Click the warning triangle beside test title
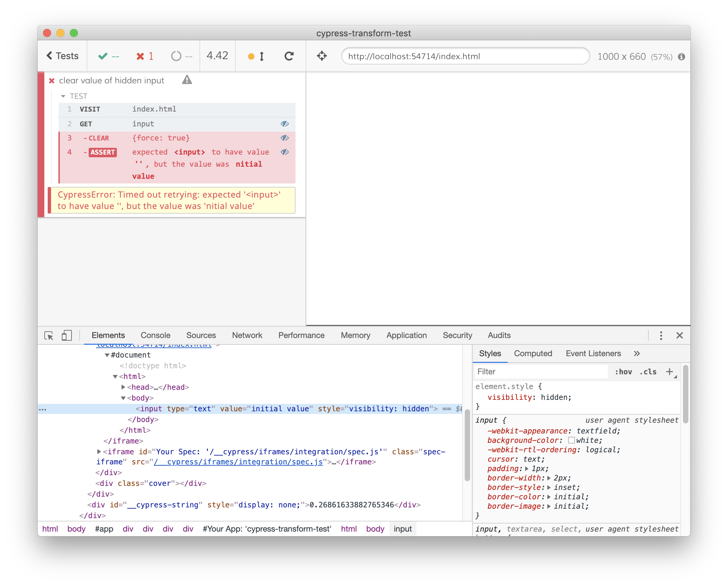728x586 pixels. tap(187, 80)
